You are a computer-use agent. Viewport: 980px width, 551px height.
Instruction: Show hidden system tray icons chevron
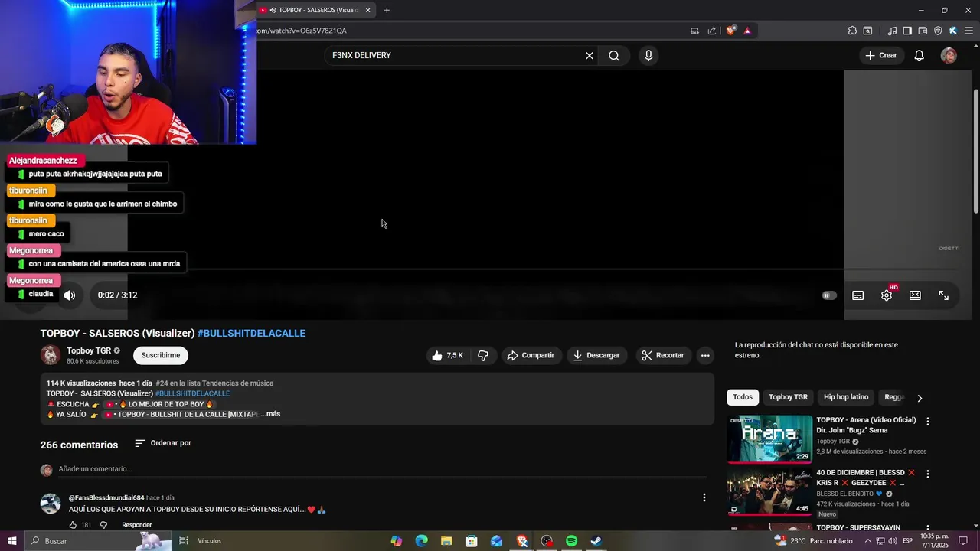867,541
